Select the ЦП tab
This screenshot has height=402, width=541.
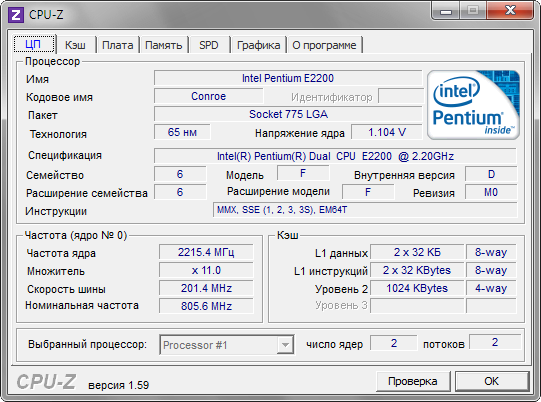pos(34,44)
